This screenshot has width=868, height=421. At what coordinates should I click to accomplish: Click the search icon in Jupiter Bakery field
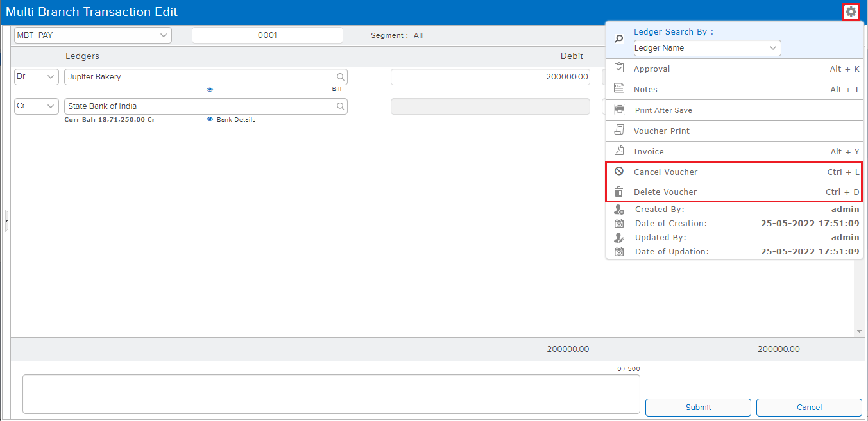(x=340, y=77)
